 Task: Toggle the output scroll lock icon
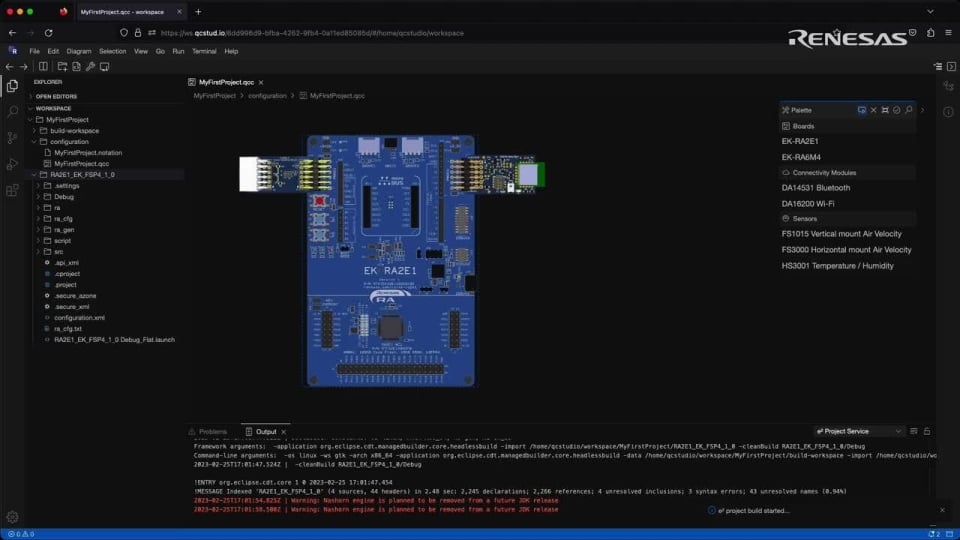tap(927, 431)
